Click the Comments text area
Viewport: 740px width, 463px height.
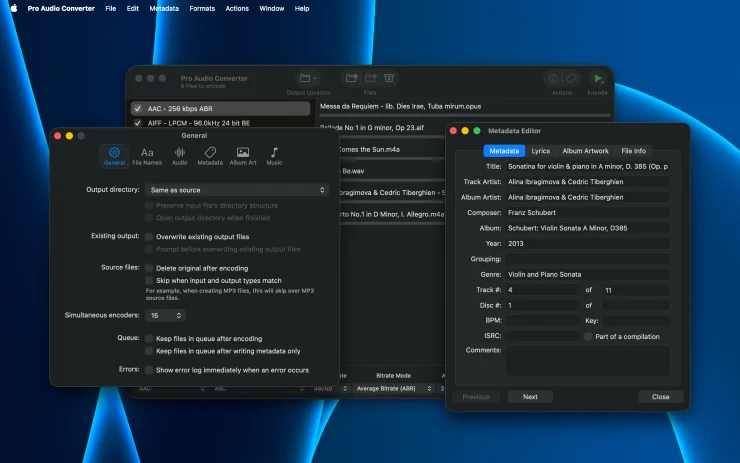pos(588,361)
